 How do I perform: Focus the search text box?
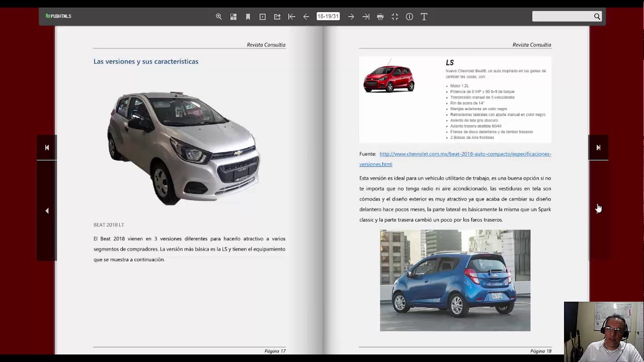click(563, 17)
